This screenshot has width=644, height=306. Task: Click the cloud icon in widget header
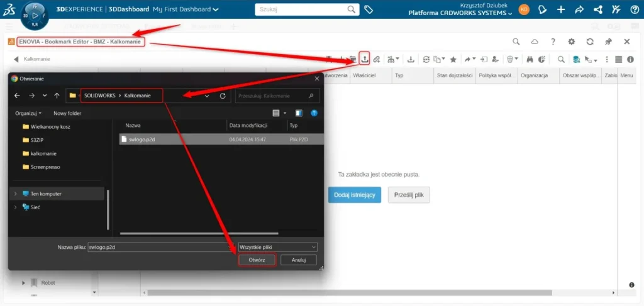point(535,41)
